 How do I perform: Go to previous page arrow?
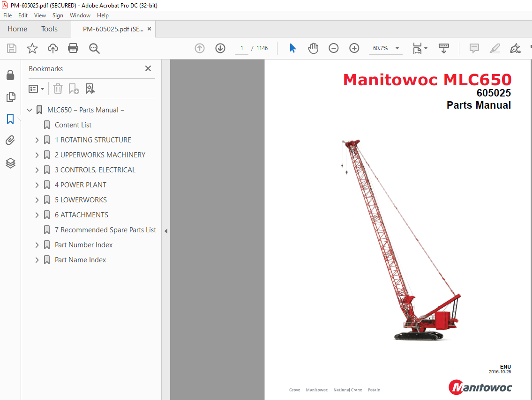click(x=200, y=48)
